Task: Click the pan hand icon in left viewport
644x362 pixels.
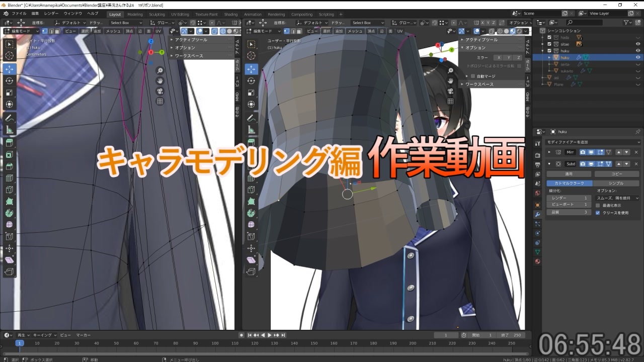Action: pos(160,81)
